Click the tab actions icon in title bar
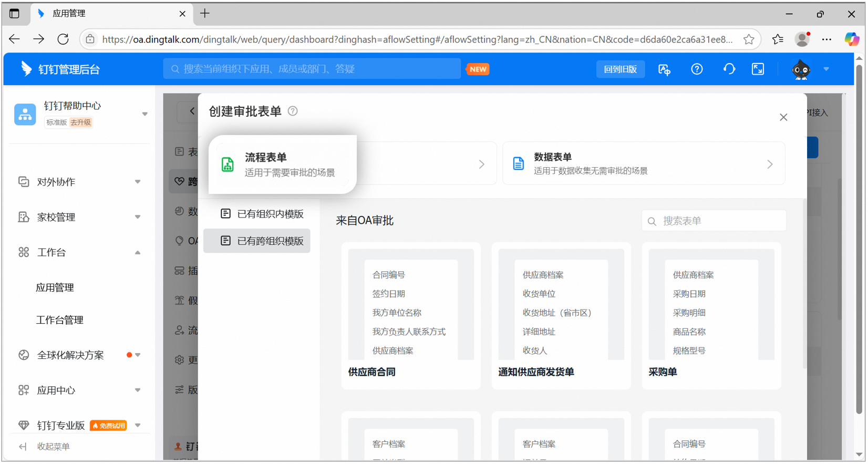Image resolution: width=868 pixels, height=464 pixels. point(14,14)
